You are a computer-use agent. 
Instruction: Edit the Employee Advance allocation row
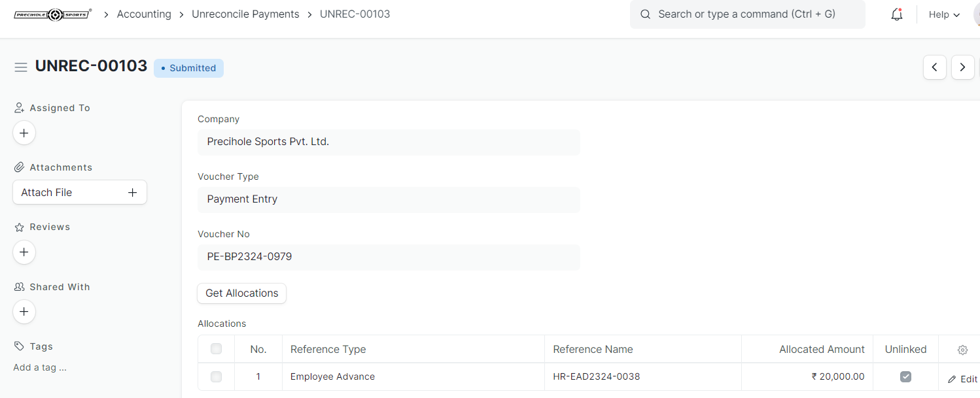pos(962,378)
